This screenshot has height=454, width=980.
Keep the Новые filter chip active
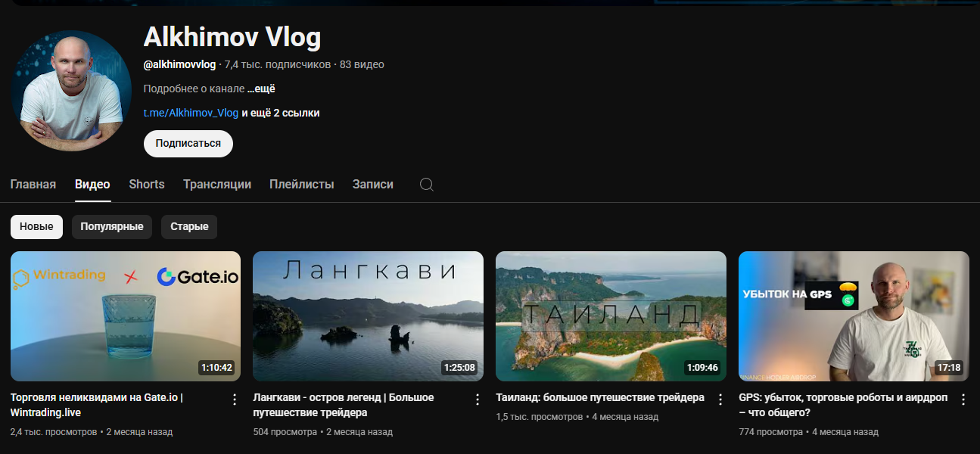click(36, 226)
